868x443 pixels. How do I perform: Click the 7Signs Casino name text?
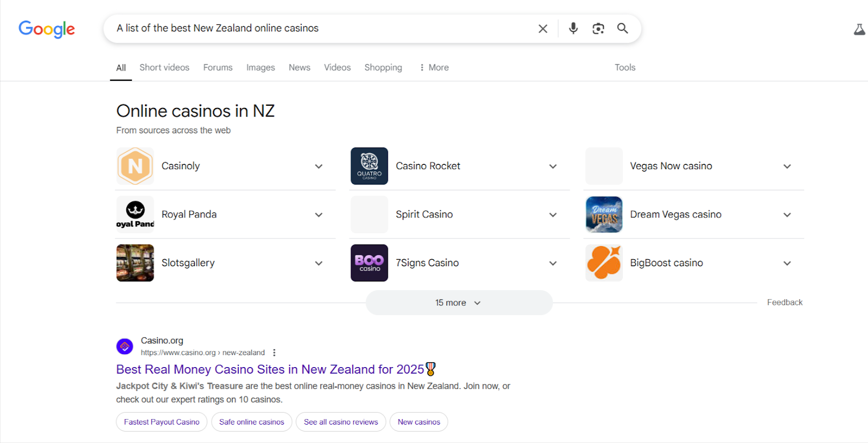click(x=427, y=263)
